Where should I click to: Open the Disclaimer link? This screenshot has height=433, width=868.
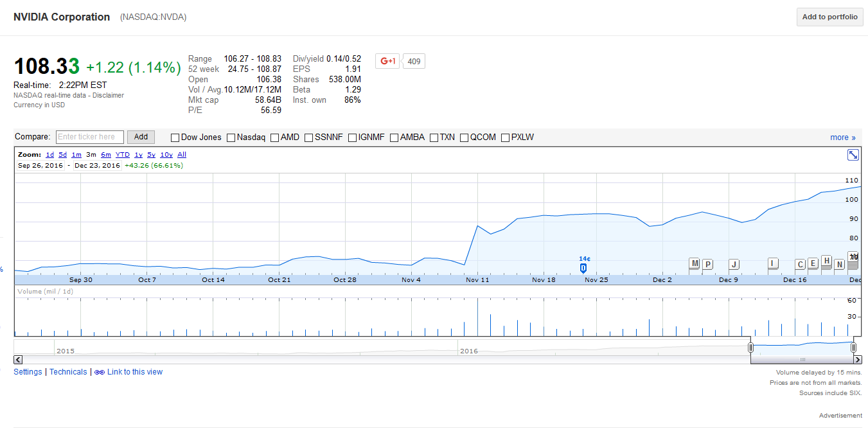pyautogui.click(x=108, y=95)
